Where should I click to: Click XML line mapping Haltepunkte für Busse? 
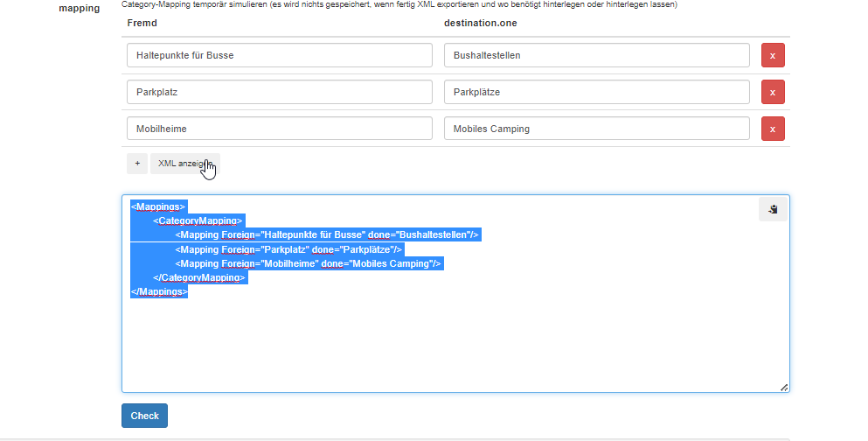point(327,234)
